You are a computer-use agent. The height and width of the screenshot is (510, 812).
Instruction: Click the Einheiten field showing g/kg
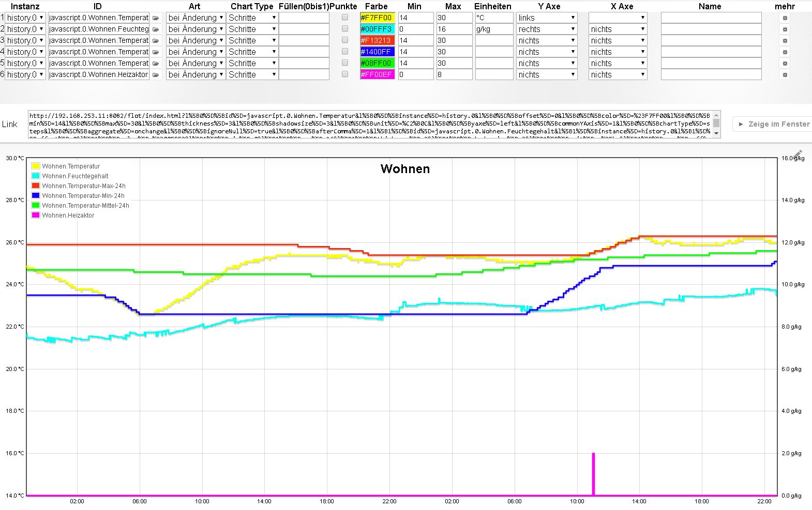tap(494, 29)
